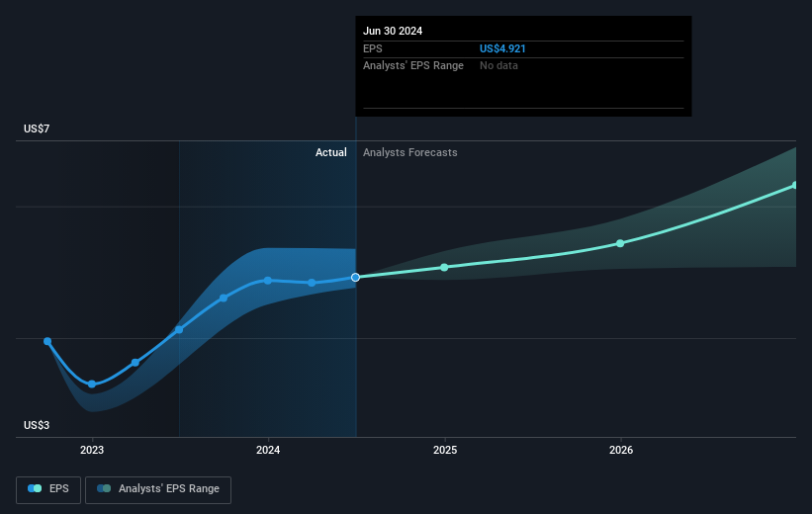Viewport: 812px width, 514px height.
Task: Click the leftmost EPS data point
Action: click(x=47, y=341)
